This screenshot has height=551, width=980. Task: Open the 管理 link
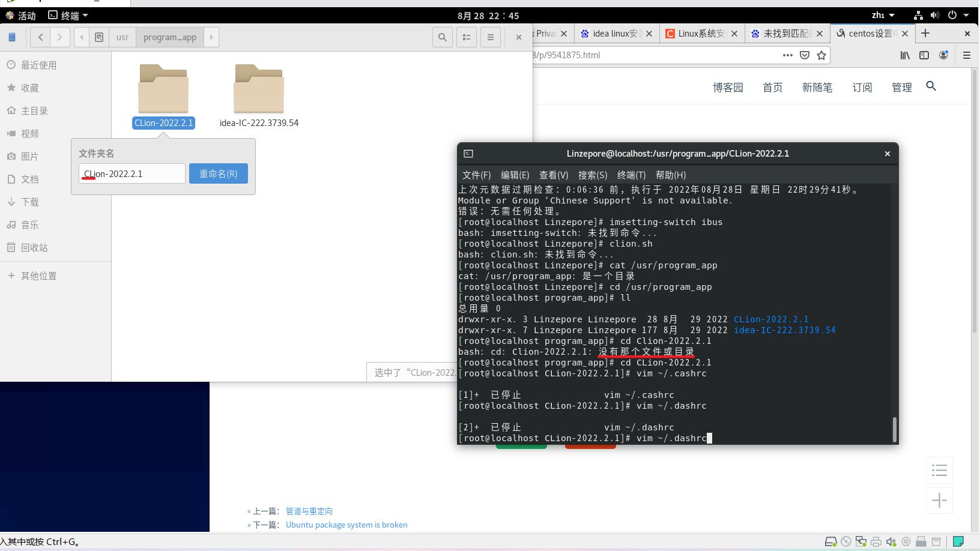tap(901, 88)
